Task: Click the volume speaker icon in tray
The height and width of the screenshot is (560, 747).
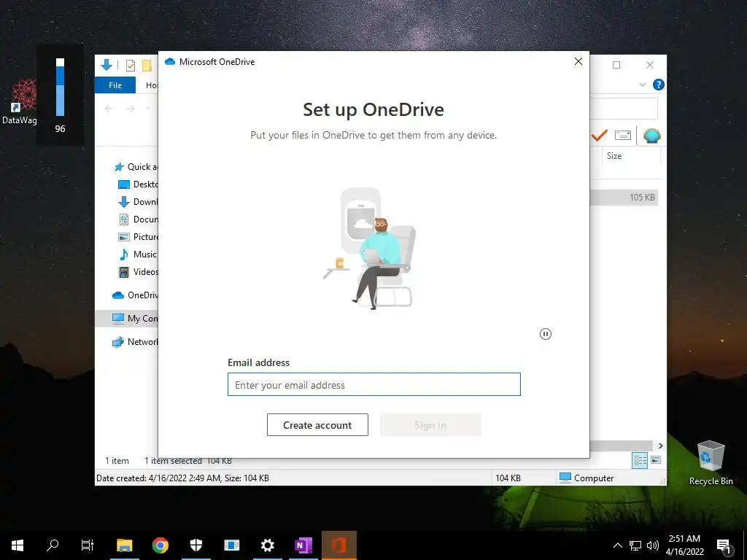Action: coord(653,545)
